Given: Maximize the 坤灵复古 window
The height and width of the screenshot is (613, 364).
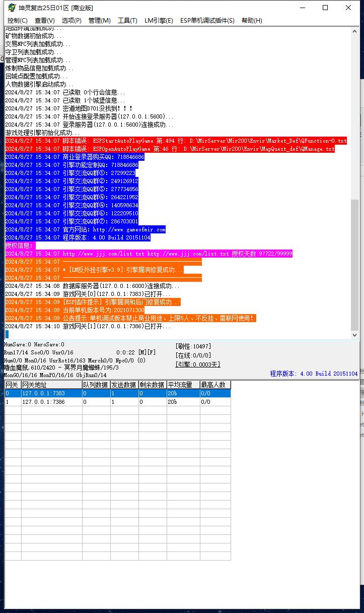Looking at the screenshot, I should click(325, 8).
